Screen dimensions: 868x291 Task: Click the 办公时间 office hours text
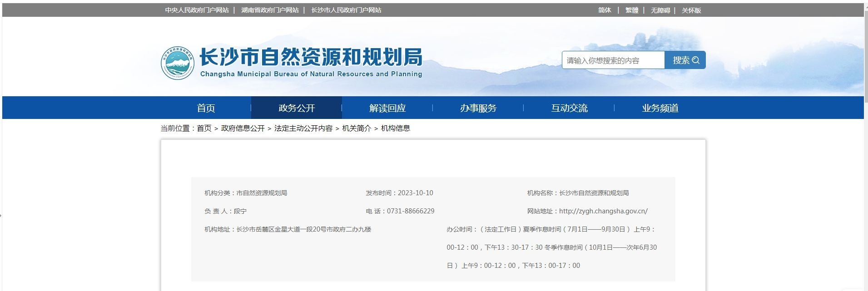click(551, 247)
